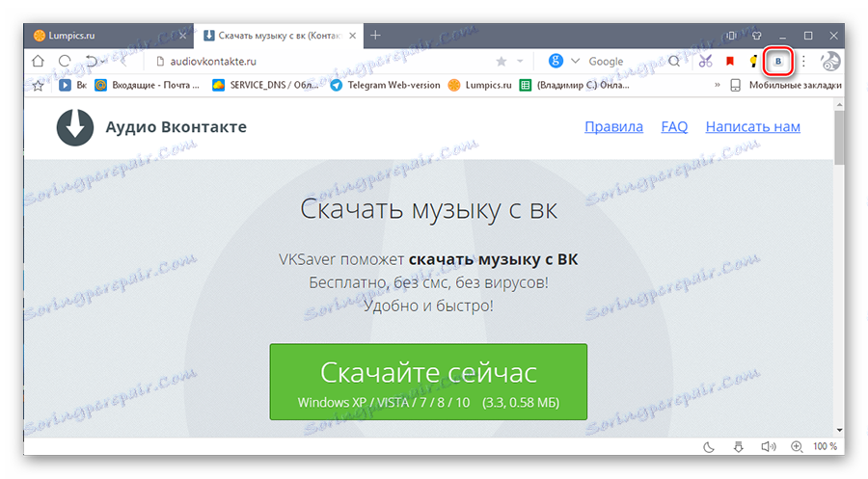This screenshot has width=868, height=479.
Task: Click the tab panel icon in title bar
Action: 731,36
